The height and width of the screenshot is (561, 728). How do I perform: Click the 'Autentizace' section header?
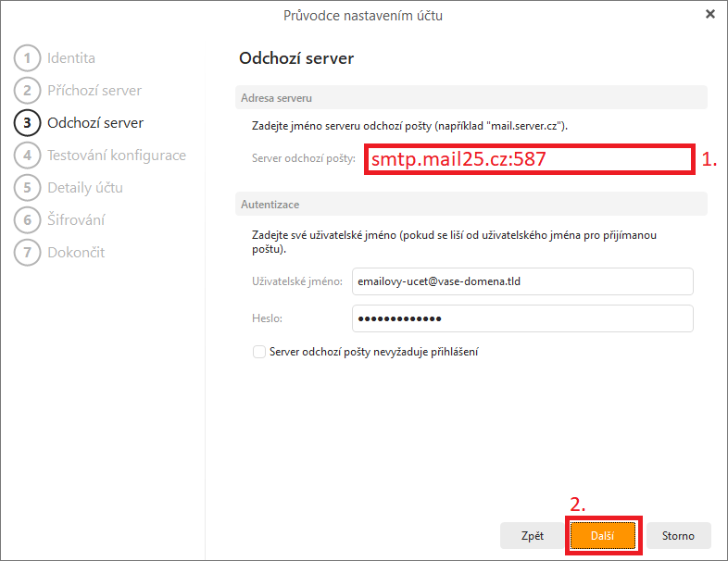(x=471, y=205)
